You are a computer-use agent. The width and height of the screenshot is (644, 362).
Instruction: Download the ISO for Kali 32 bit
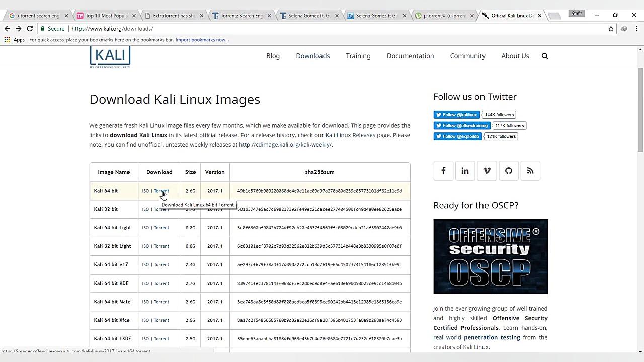145,209
